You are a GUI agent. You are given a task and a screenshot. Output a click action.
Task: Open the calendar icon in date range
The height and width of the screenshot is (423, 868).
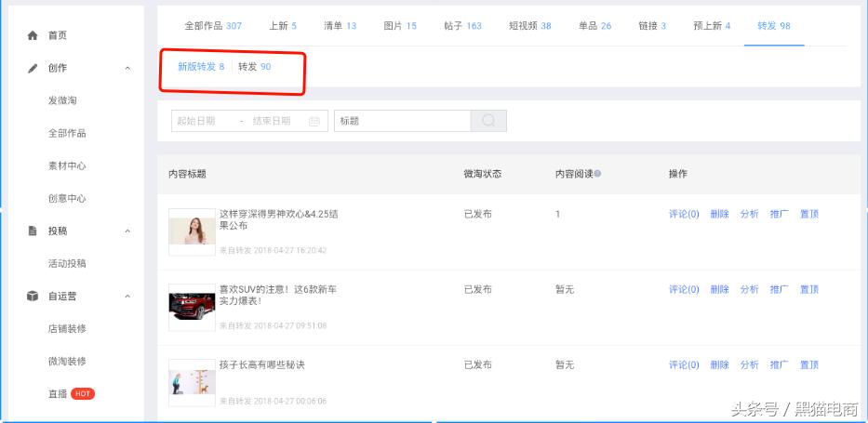pos(314,121)
